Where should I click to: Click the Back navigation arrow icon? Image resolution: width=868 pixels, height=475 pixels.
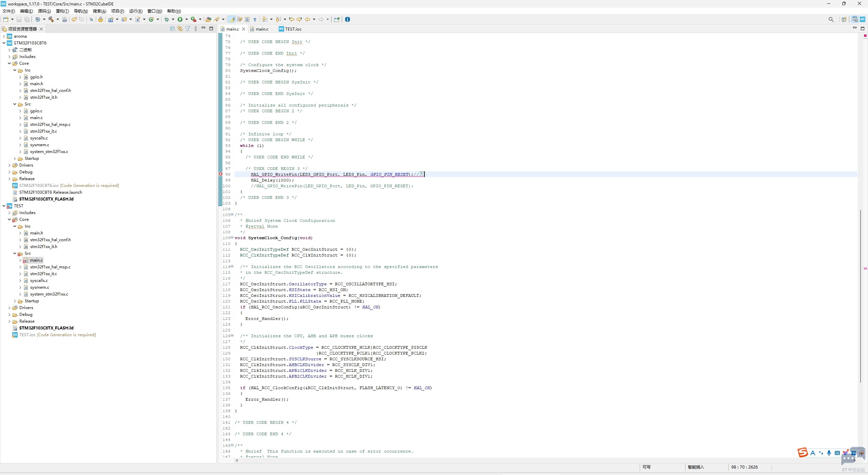(x=307, y=19)
